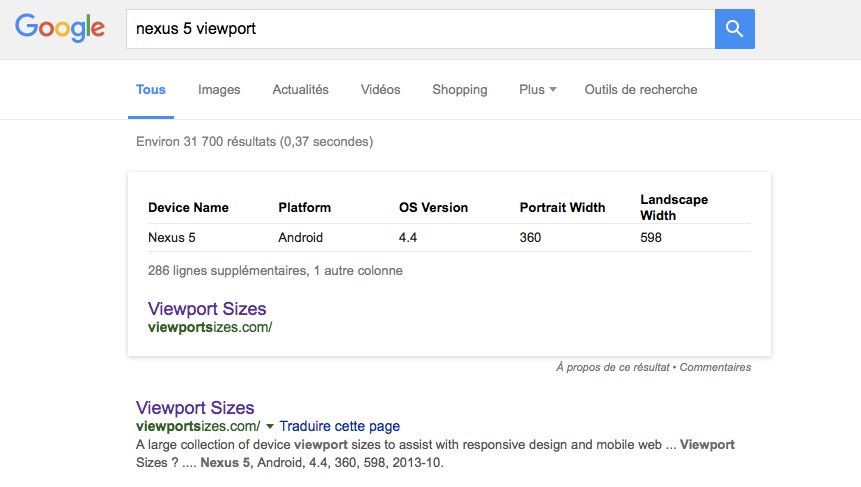Click the Portrait Width column header
Screen dimensions: 861x487
[x=562, y=208]
